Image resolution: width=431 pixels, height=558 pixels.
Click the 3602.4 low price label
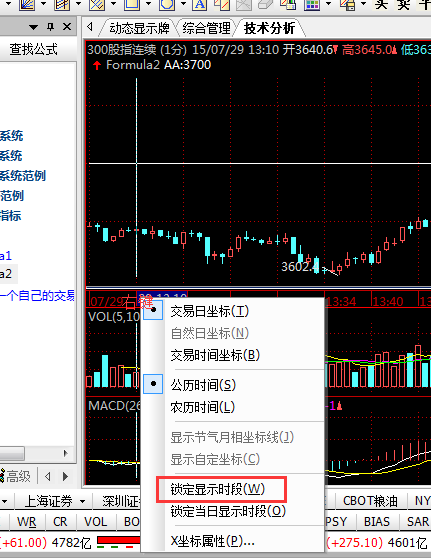[299, 267]
